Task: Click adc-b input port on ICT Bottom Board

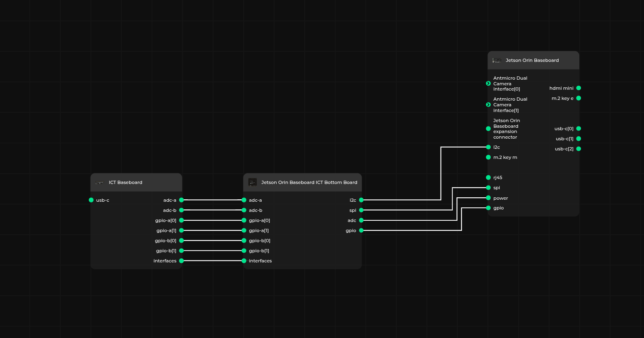Action: coord(244,210)
